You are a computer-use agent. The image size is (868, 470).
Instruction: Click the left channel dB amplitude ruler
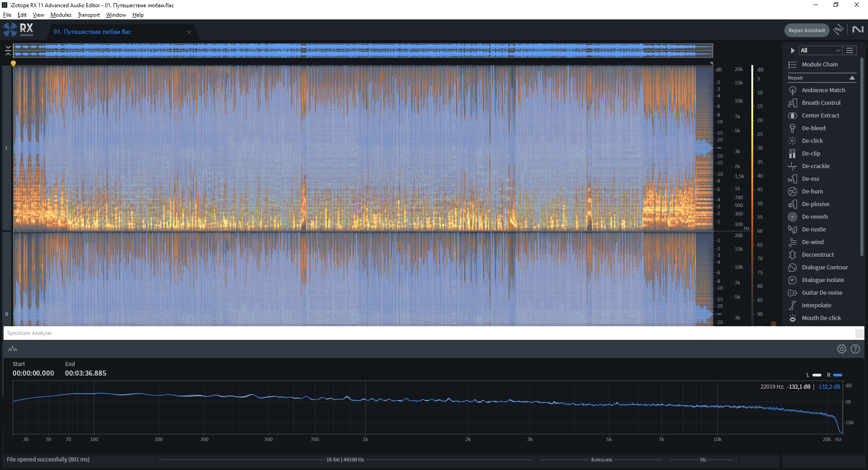(x=719, y=148)
